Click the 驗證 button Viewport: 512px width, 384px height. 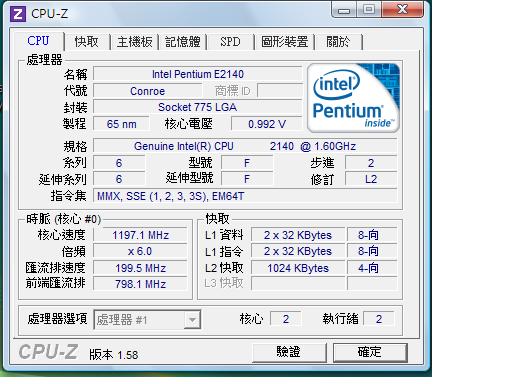(x=289, y=352)
